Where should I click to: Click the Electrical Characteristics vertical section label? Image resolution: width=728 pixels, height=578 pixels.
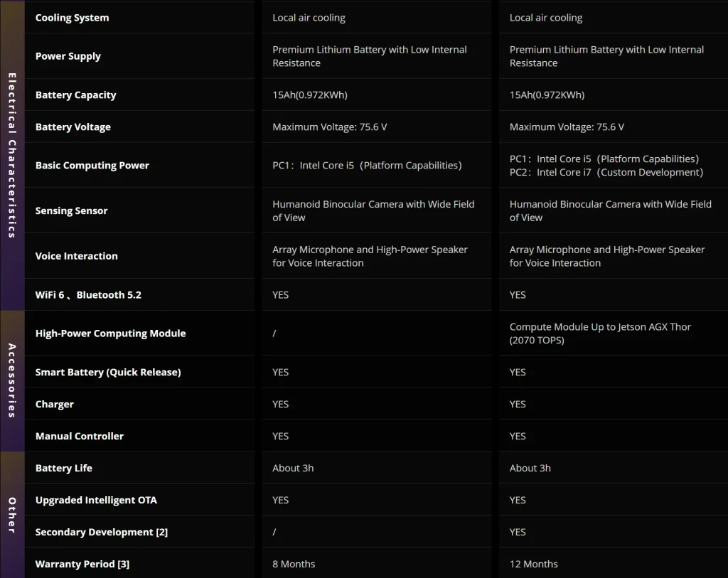click(x=12, y=155)
